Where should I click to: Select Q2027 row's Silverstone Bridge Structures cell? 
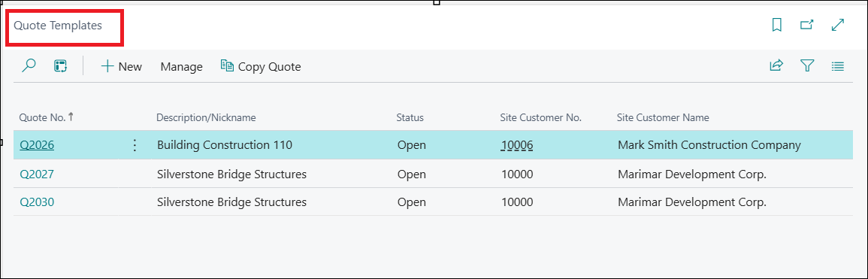coord(232,174)
